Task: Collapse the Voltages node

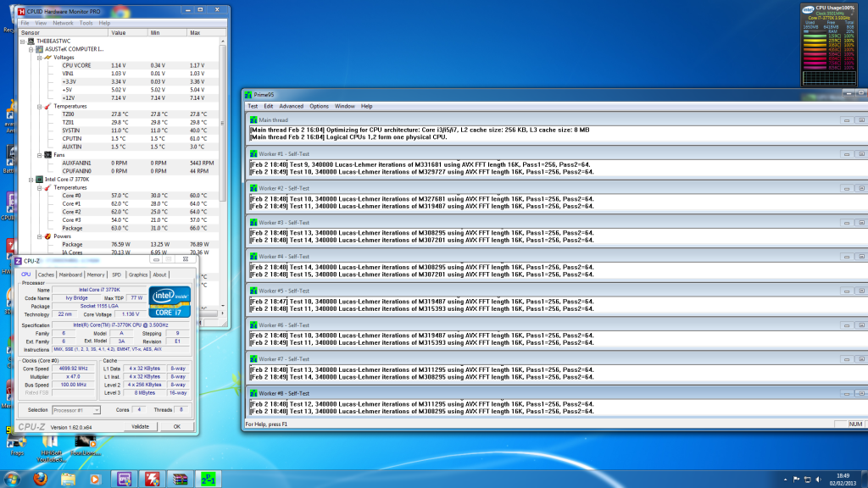Action: tap(39, 58)
